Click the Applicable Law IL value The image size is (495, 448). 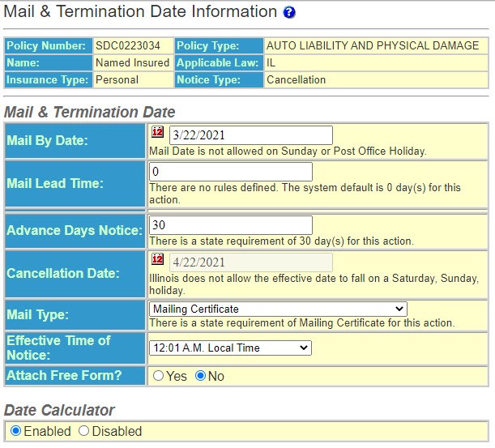pyautogui.click(x=271, y=62)
